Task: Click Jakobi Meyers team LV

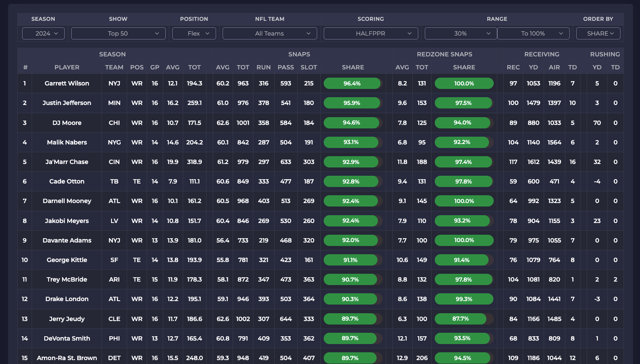Action: click(114, 221)
